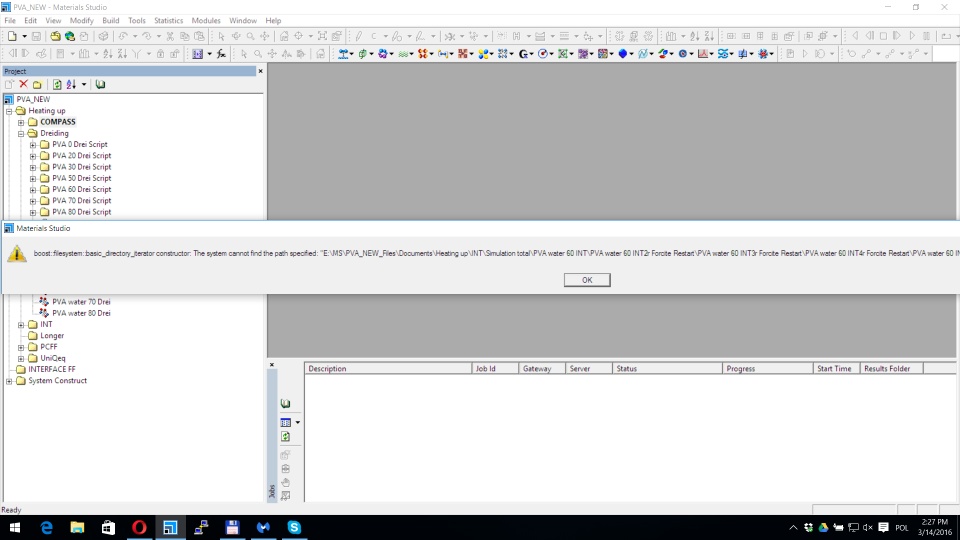This screenshot has height=540, width=960.
Task: Click the blue script toolbar icon
Action: pos(197,54)
